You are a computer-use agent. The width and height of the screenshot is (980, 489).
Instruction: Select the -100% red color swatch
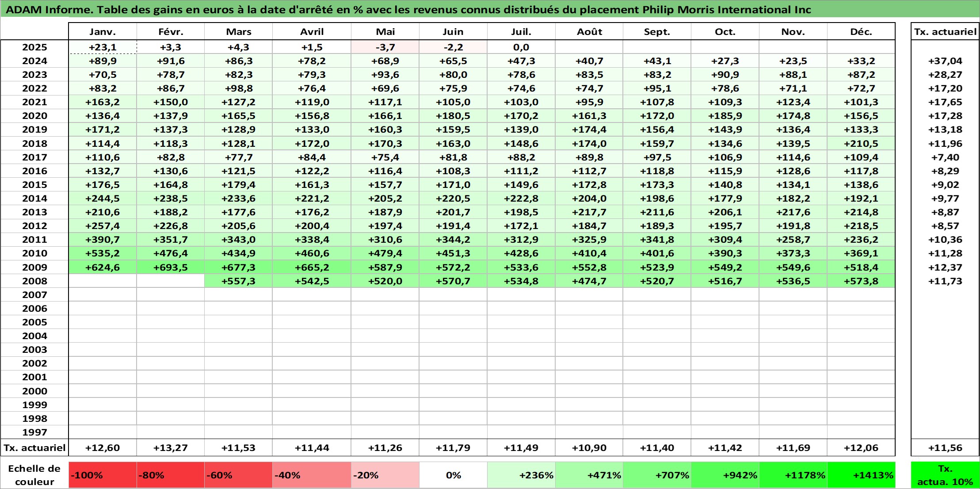point(103,475)
